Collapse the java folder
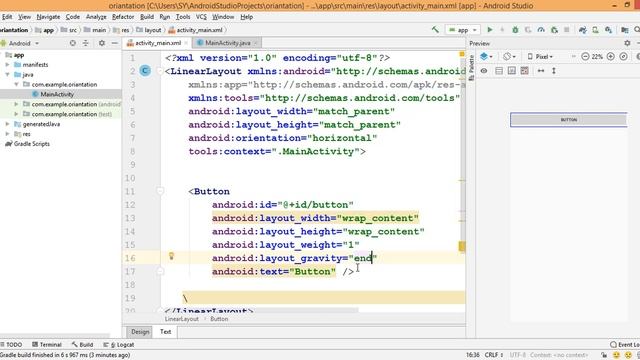The width and height of the screenshot is (640, 360). (7, 74)
